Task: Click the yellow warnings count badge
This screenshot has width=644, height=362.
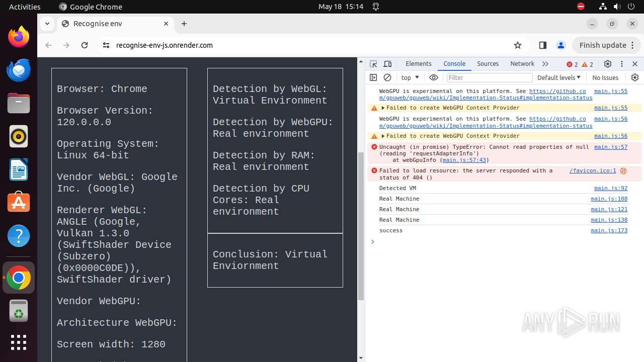Action: pos(588,64)
